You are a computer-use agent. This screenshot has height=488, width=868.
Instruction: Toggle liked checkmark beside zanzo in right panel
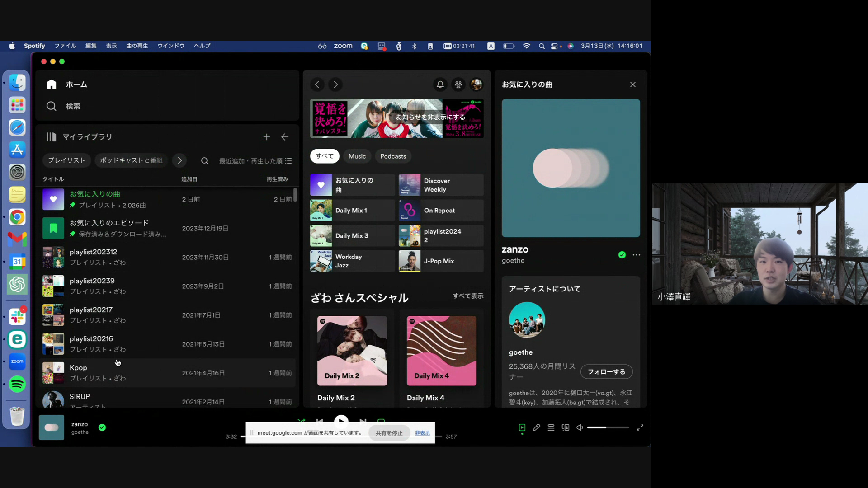pyautogui.click(x=622, y=255)
